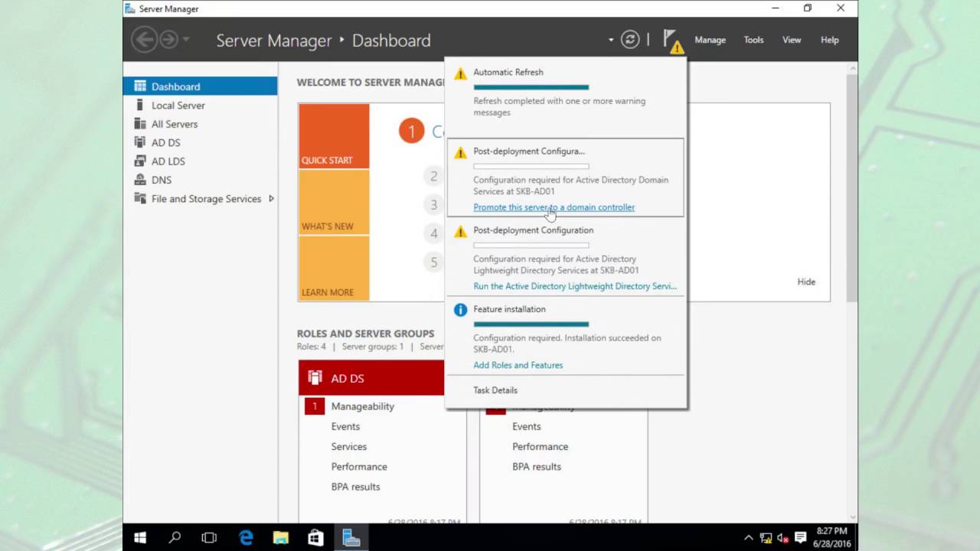Viewport: 980px width, 551px height.
Task: Open Action Center notification icon
Action: 800,538
